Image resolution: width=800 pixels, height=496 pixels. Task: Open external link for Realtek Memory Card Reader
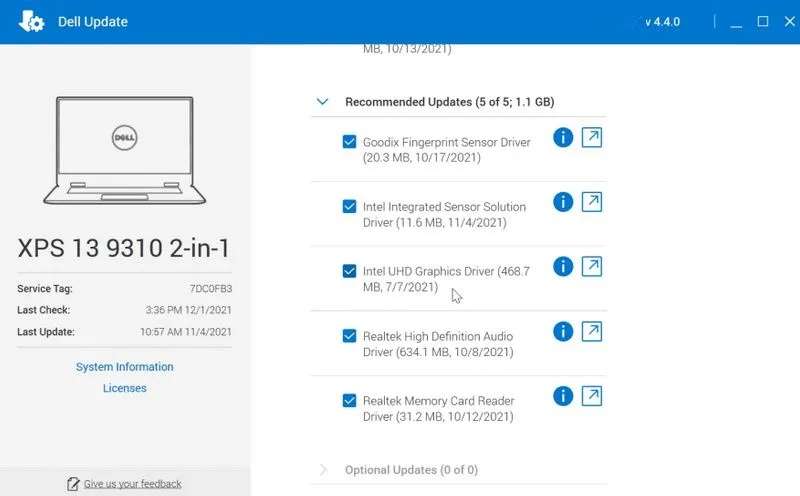point(592,396)
